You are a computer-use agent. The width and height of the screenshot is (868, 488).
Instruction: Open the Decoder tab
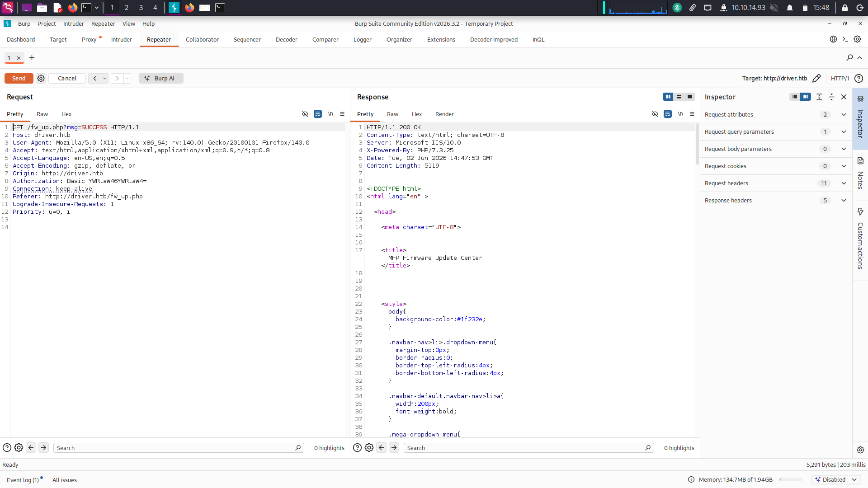(287, 39)
